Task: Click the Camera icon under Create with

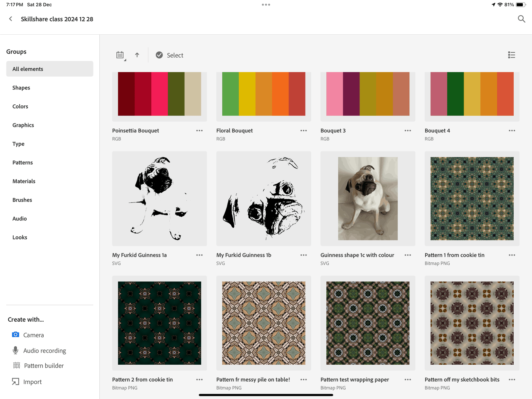Action: coord(16,335)
